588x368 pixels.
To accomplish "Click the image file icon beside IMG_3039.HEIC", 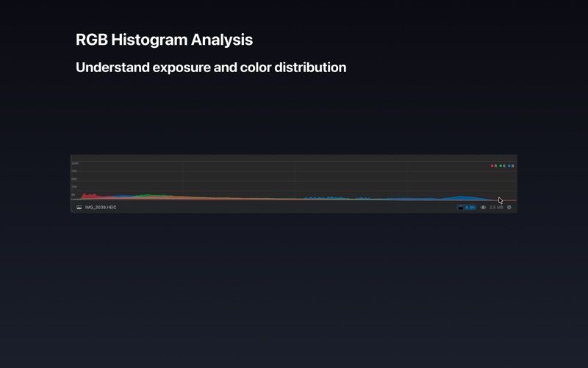I will point(79,208).
